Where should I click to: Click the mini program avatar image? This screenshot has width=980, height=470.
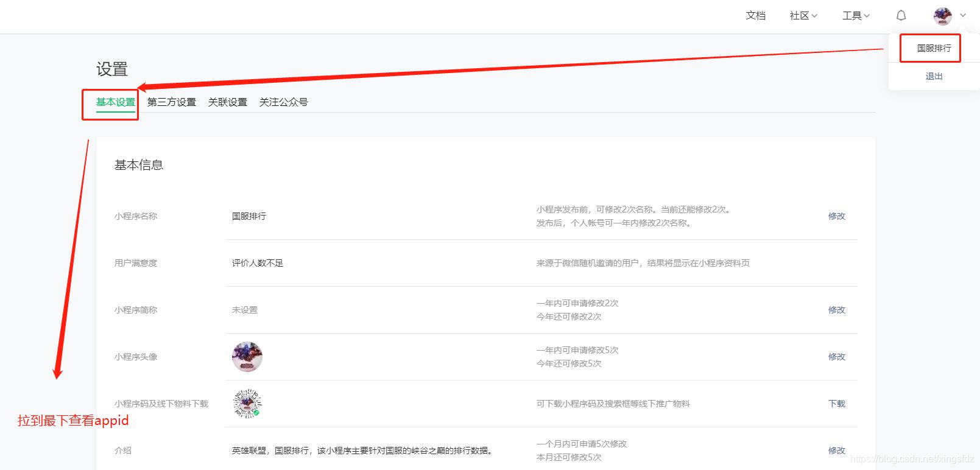(247, 357)
